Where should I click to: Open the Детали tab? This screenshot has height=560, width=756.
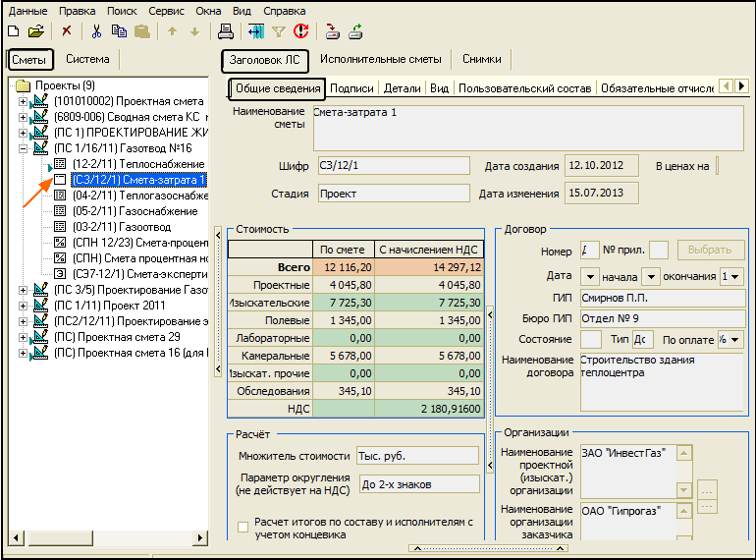[403, 88]
